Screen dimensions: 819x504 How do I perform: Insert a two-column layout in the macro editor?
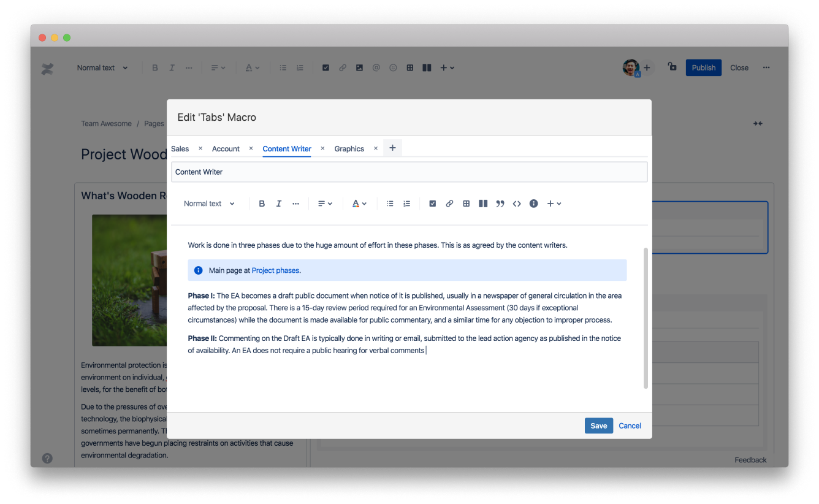tap(483, 203)
